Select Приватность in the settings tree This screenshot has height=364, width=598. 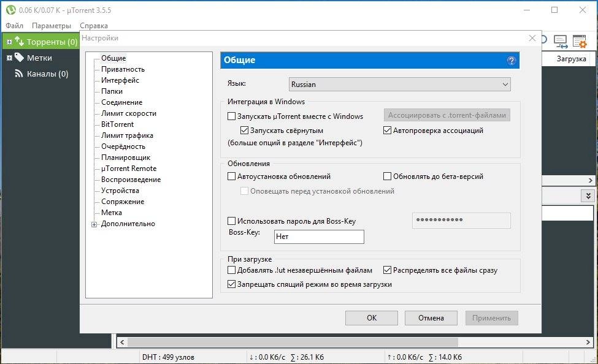tap(123, 69)
